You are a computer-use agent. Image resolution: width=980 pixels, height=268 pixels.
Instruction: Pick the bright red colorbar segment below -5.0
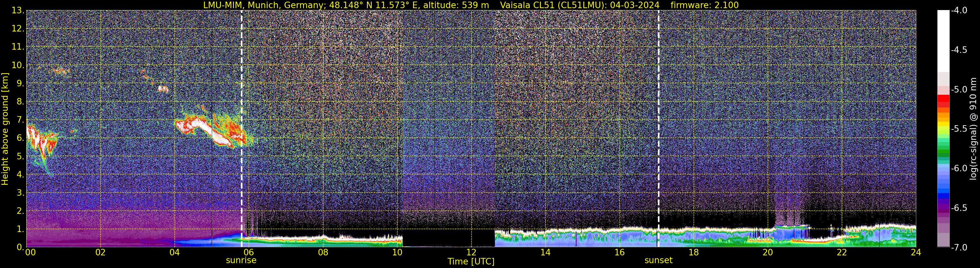pyautogui.click(x=944, y=98)
